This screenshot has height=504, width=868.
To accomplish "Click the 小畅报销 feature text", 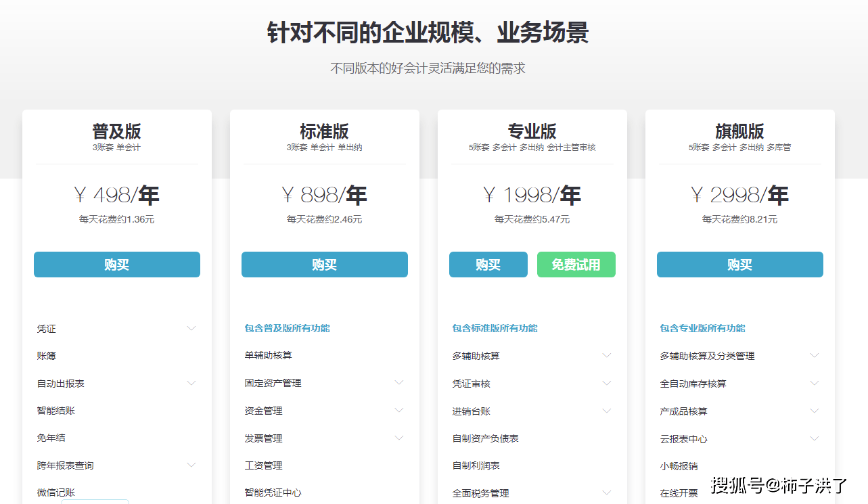I will coord(679,466).
